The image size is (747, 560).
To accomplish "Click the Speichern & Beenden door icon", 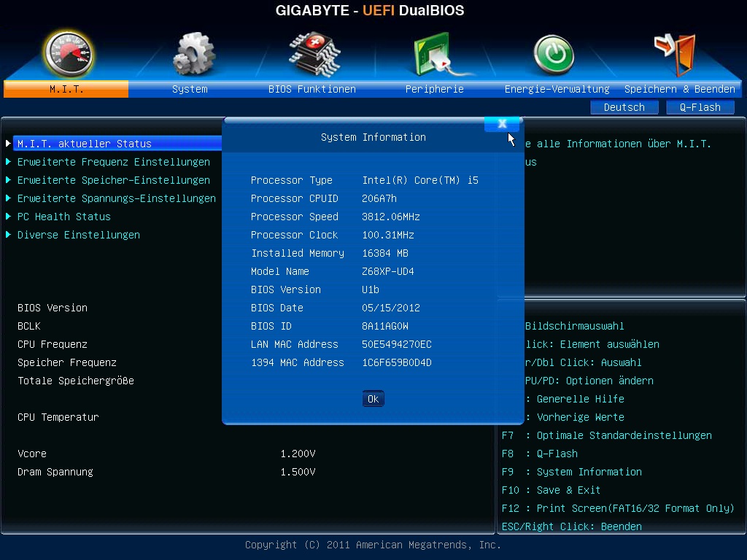I will [x=675, y=54].
